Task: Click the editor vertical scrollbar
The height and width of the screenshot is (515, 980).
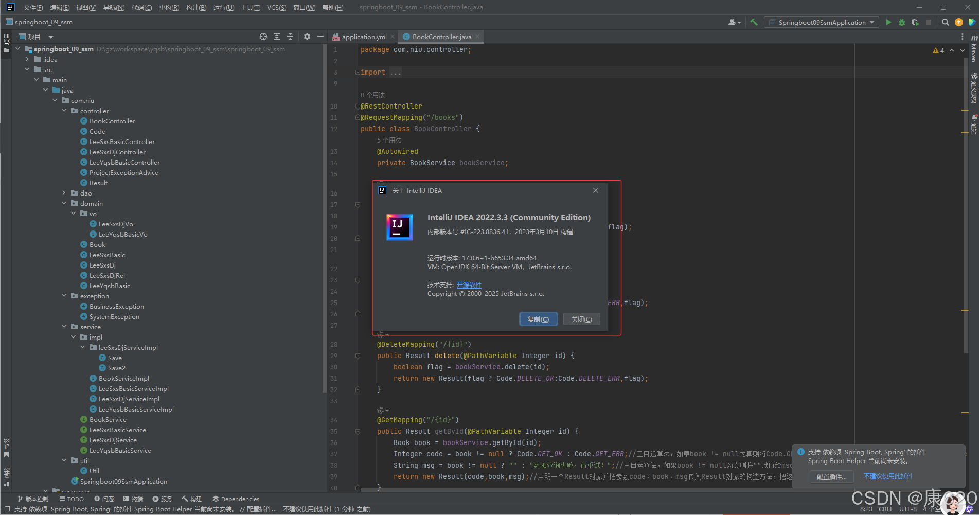Action: tap(965, 206)
